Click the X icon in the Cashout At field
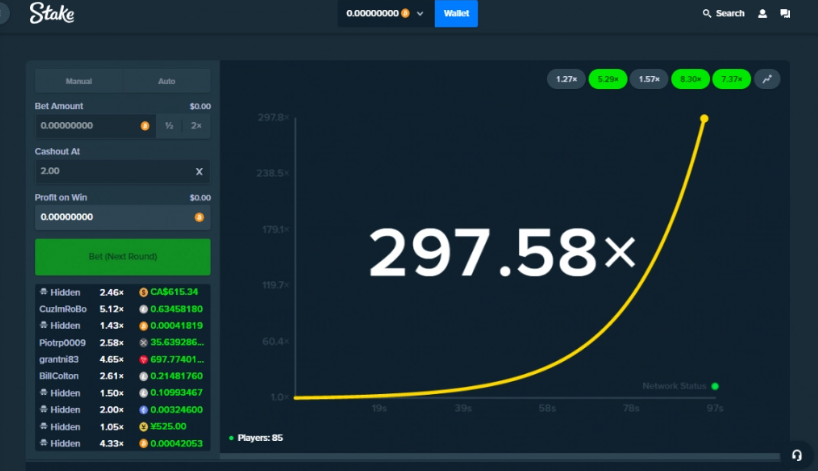818x471 pixels. tap(198, 172)
